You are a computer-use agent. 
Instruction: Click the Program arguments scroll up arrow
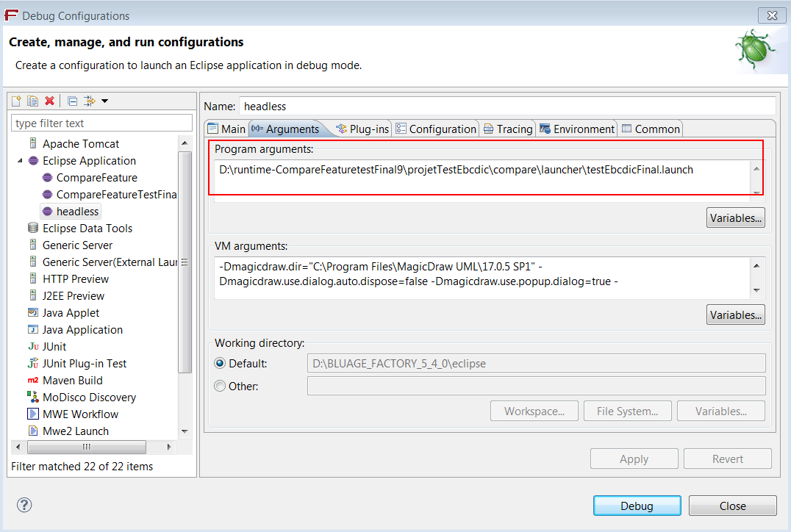[756, 169]
